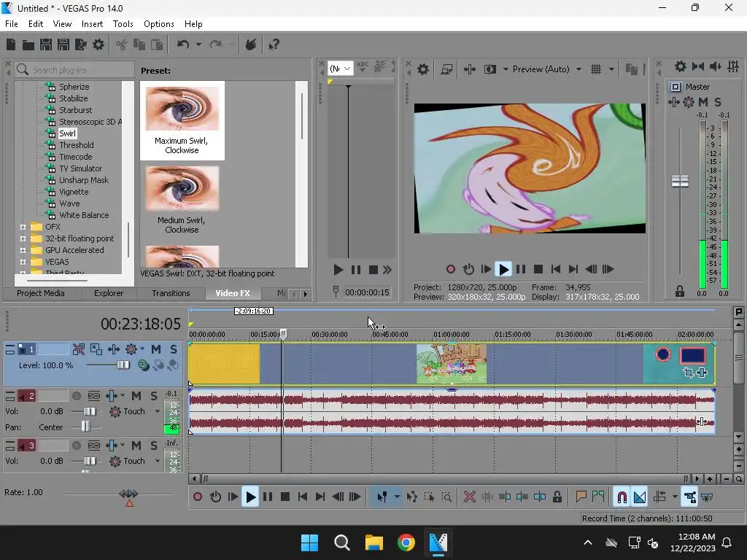747x560 pixels.
Task: Mute video track 1
Action: pyautogui.click(x=156, y=349)
